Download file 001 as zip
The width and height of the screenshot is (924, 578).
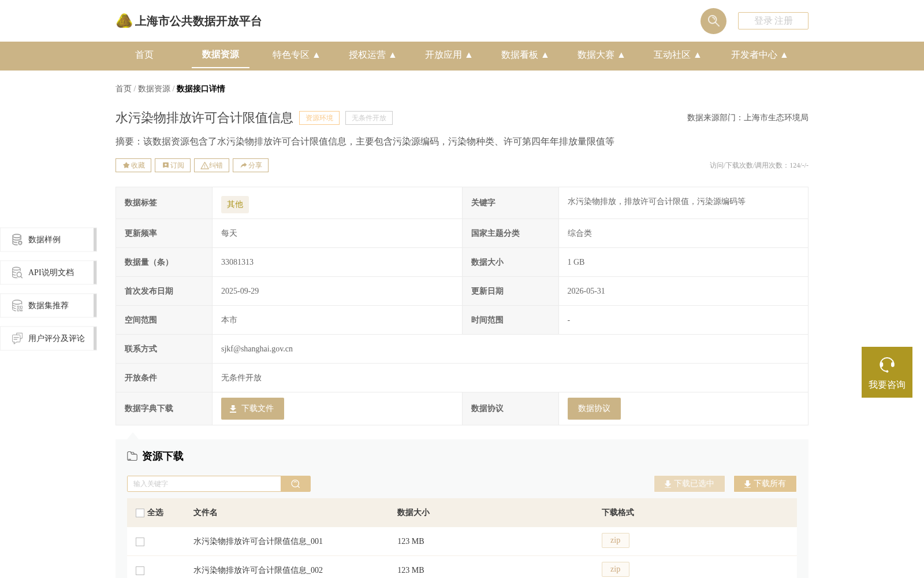(616, 540)
